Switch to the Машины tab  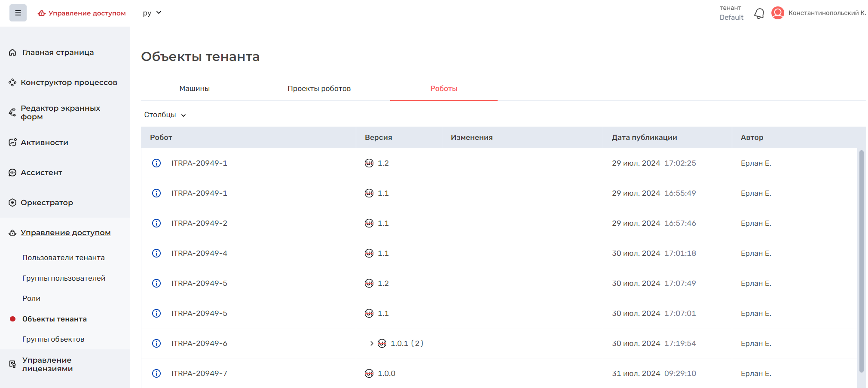(x=195, y=88)
